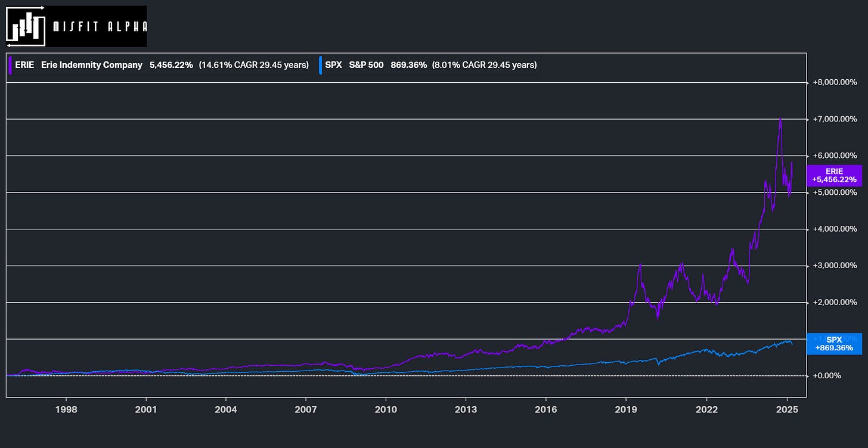Click the +0.00% axis label

pyautogui.click(x=826, y=376)
